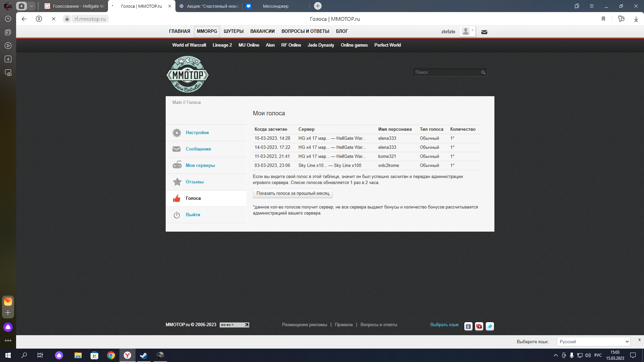This screenshot has width=644, height=362.
Task: Open ВАКАНСИИ menu item
Action: click(x=262, y=31)
